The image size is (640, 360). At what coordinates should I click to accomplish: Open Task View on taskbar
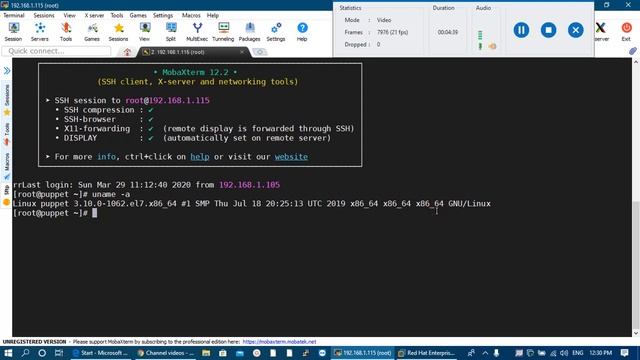coord(59,353)
